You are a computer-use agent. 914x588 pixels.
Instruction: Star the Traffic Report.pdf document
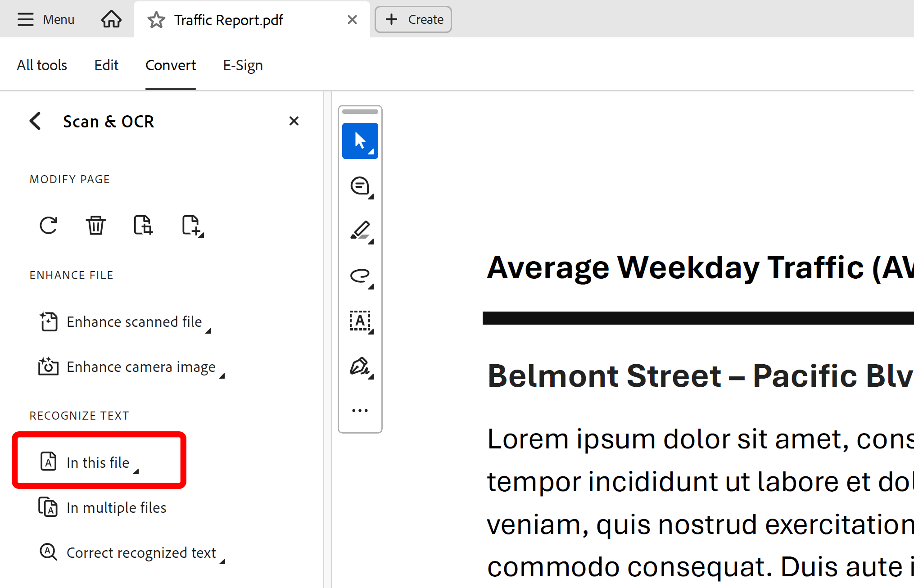click(156, 20)
